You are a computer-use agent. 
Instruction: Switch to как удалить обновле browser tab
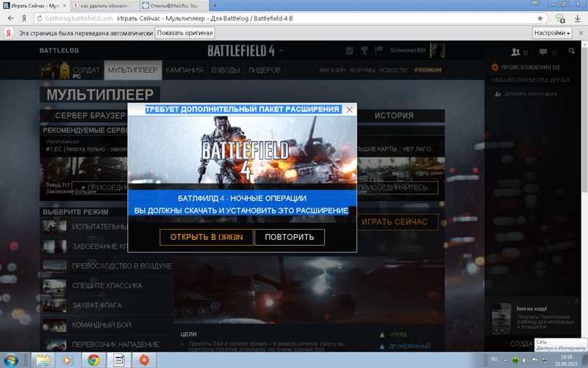[x=104, y=6]
